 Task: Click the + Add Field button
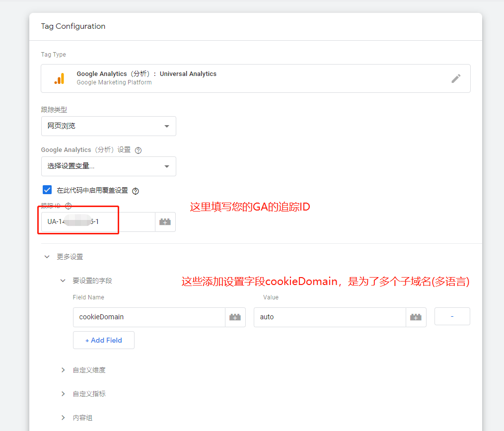[x=104, y=340]
